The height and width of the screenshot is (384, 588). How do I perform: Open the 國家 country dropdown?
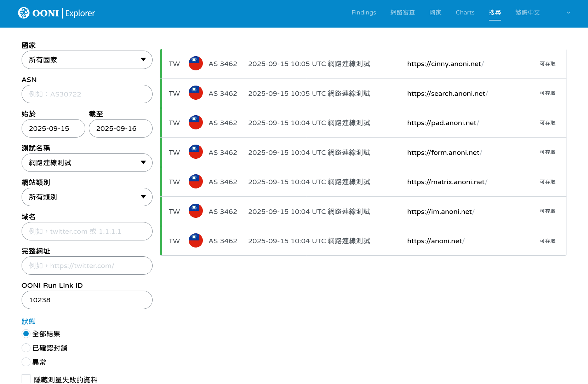pyautogui.click(x=87, y=60)
